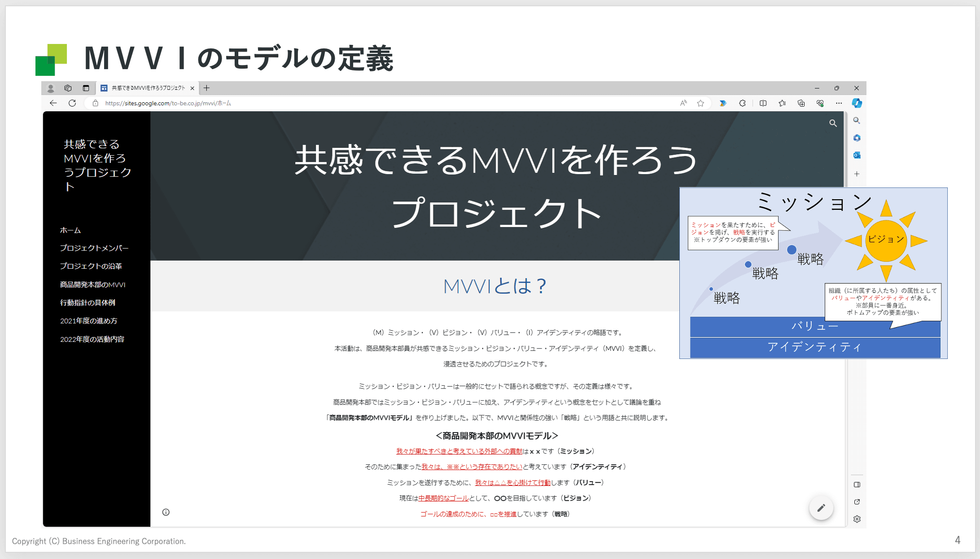Click the info circle icon at page bottom
The width and height of the screenshot is (980, 559).
(x=166, y=512)
